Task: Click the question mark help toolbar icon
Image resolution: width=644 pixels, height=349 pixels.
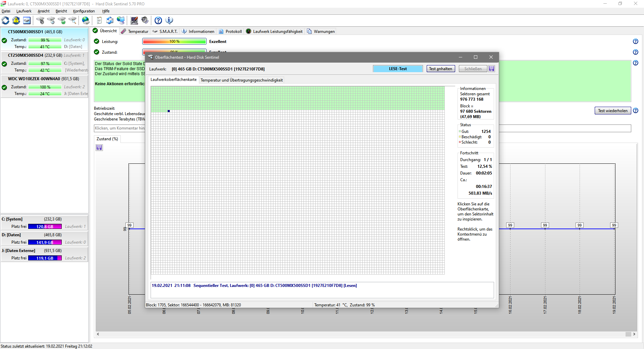Action: [x=158, y=20]
